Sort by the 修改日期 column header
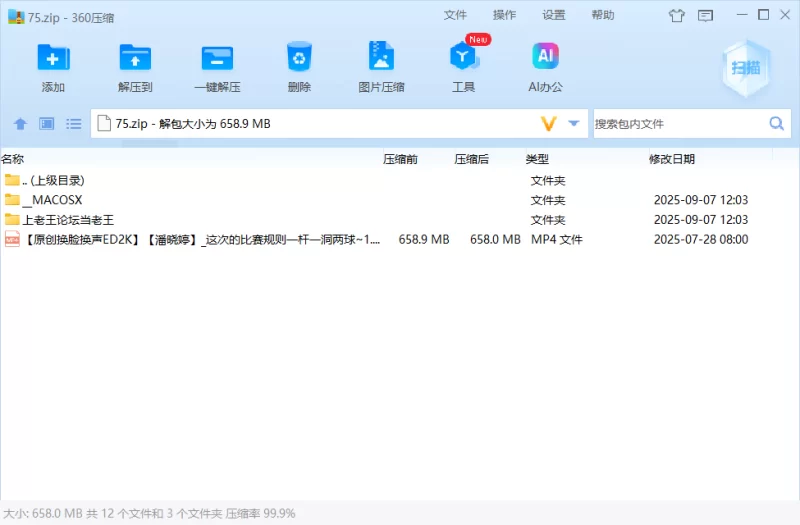This screenshot has width=800, height=525. point(672,159)
